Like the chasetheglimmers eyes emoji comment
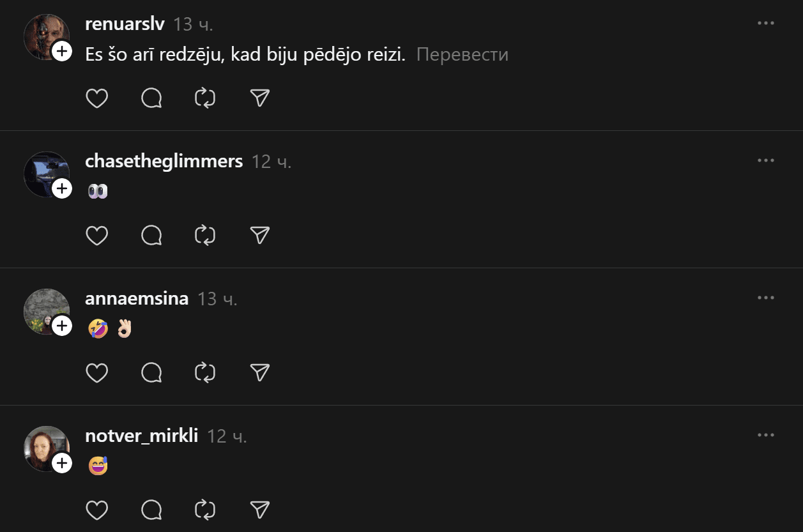Screen dimensions: 803x532 (x=97, y=236)
